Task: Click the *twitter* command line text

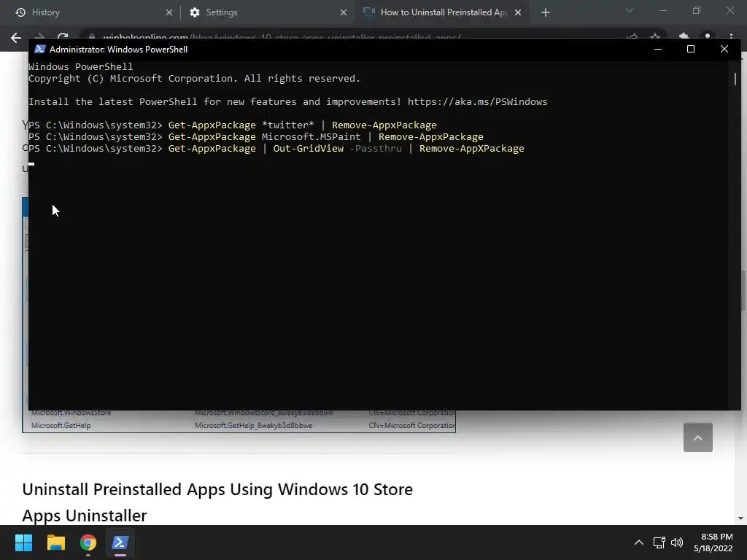Action: (x=288, y=125)
